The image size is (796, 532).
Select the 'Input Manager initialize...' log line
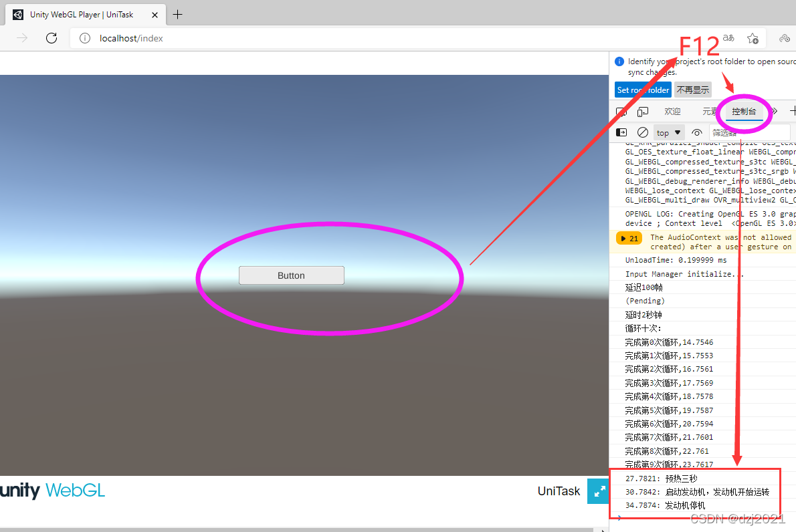pos(702,274)
